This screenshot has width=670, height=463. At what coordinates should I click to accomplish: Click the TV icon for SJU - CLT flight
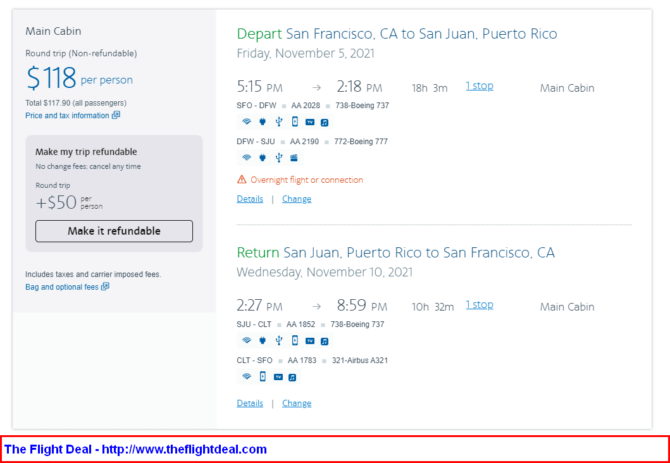[310, 341]
